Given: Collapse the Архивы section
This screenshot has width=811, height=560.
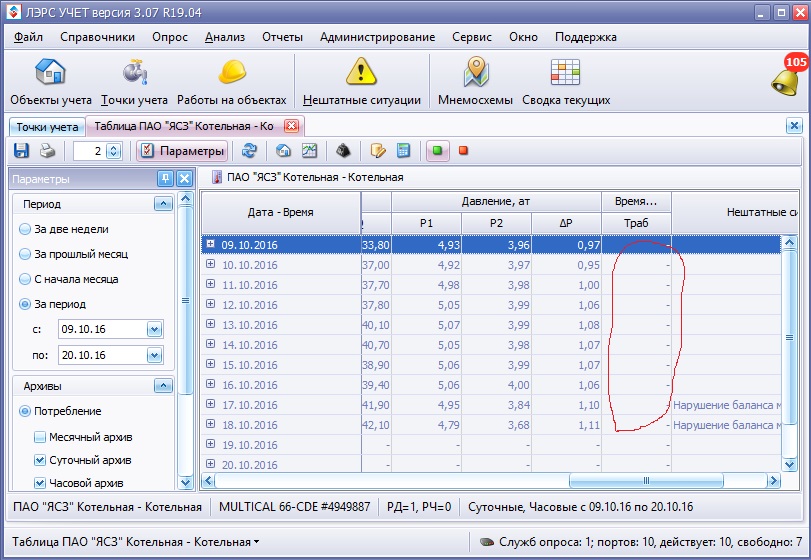Looking at the screenshot, I should [163, 386].
